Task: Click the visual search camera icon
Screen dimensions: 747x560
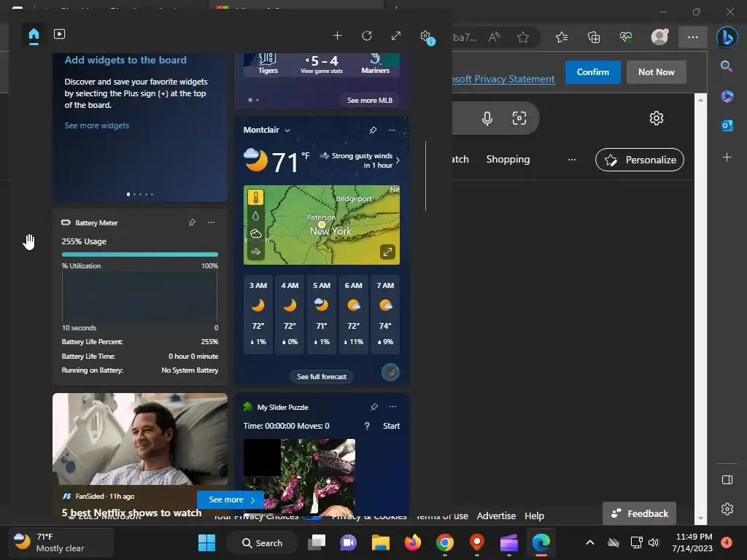Action: point(519,118)
